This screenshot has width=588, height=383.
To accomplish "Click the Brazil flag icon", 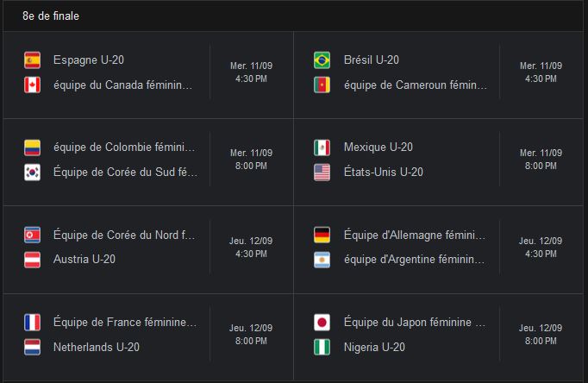I will tap(322, 60).
